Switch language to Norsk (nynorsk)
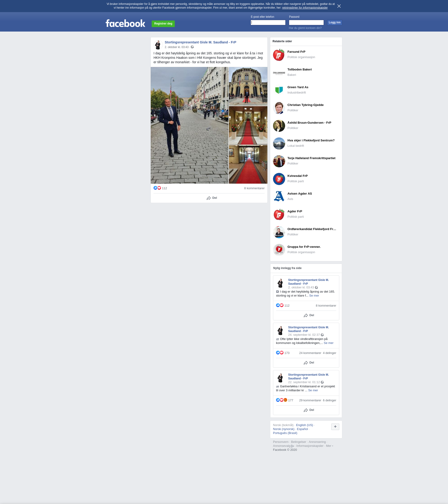The image size is (448, 504). tap(283, 429)
